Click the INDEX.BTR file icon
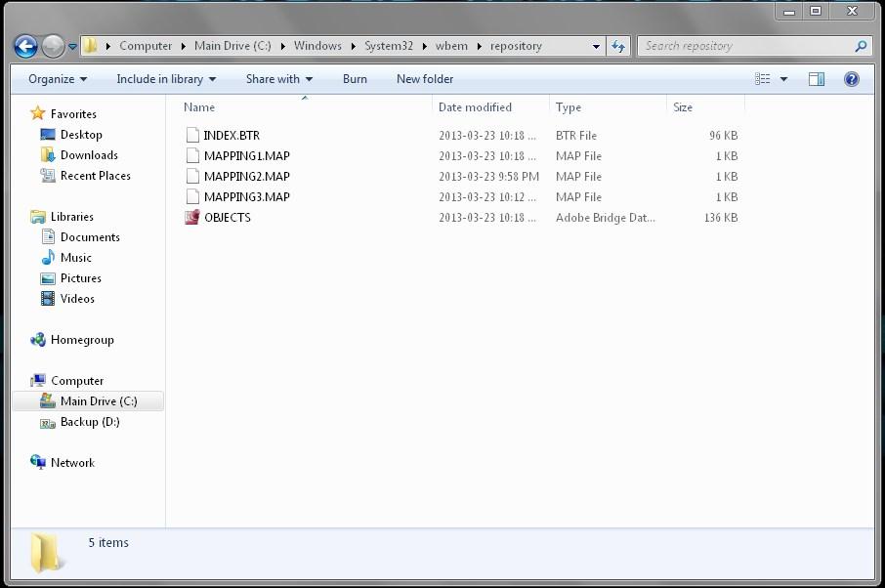Screen dimensions: 885x588 [192, 136]
